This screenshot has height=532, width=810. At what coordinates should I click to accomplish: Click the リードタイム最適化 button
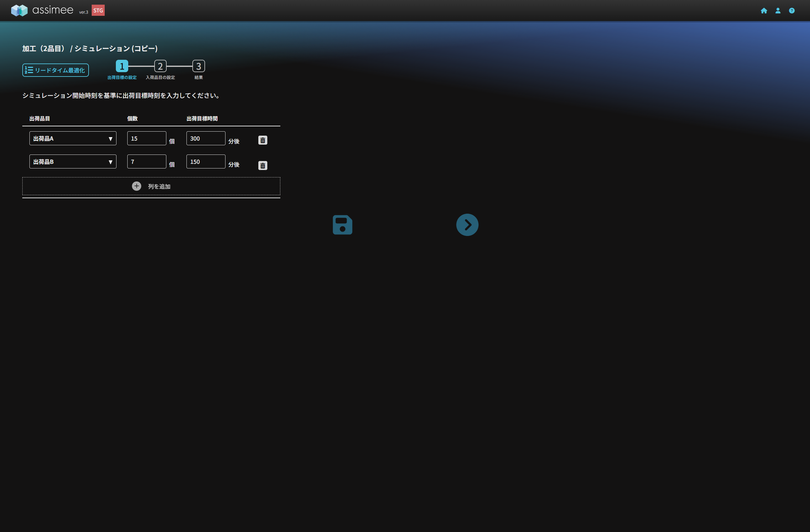[x=55, y=70]
